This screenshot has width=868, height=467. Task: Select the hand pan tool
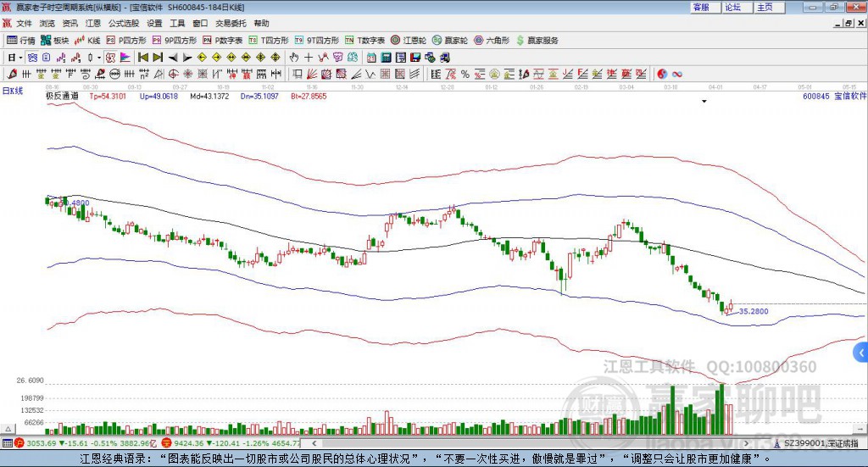(294, 58)
